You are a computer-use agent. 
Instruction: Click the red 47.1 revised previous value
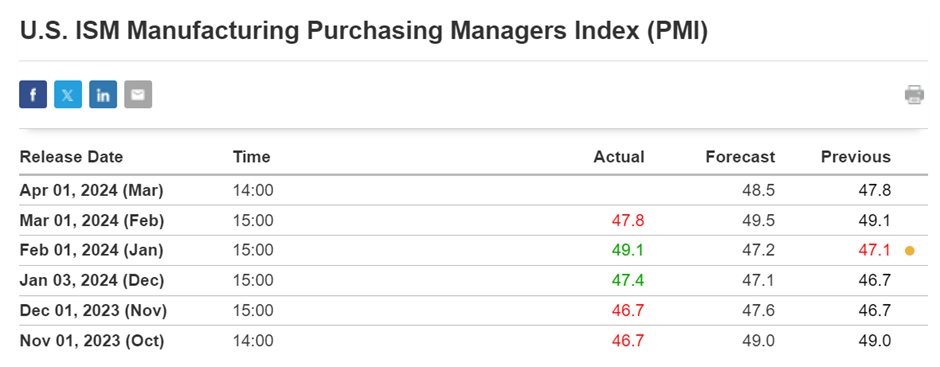[x=874, y=251]
